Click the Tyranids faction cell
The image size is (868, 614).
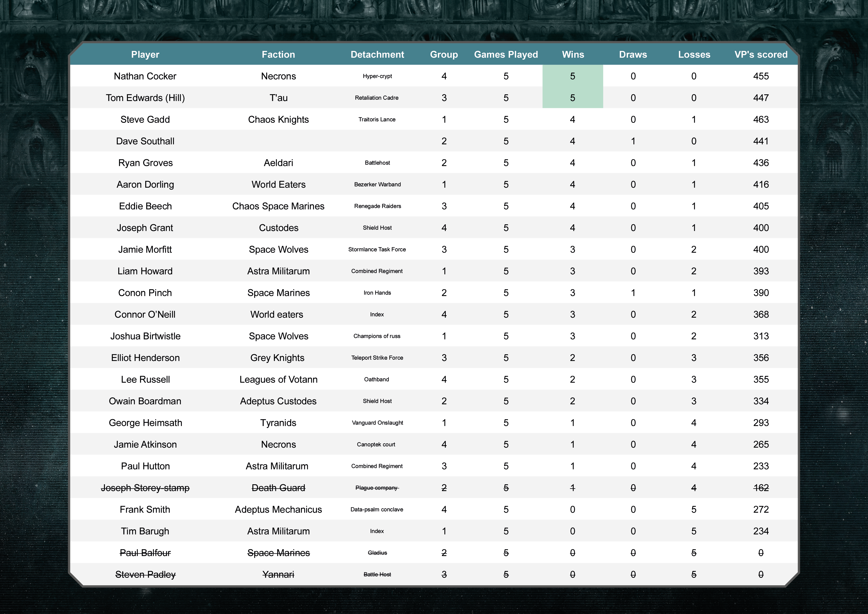(x=278, y=423)
